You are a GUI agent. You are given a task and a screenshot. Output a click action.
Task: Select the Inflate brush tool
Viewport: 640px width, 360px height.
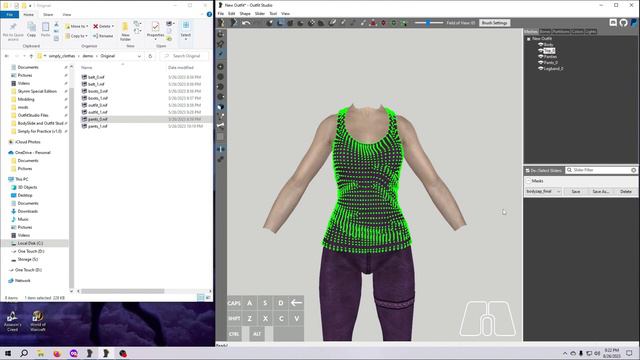pos(290,23)
